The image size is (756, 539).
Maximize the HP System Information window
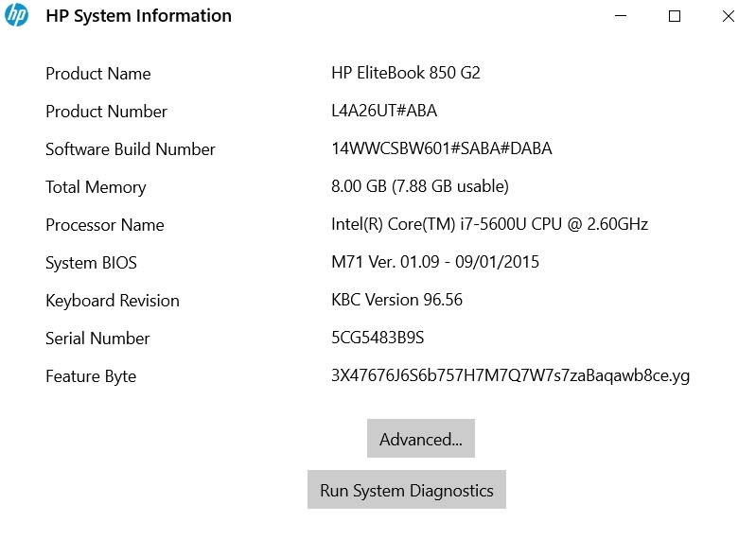point(675,16)
